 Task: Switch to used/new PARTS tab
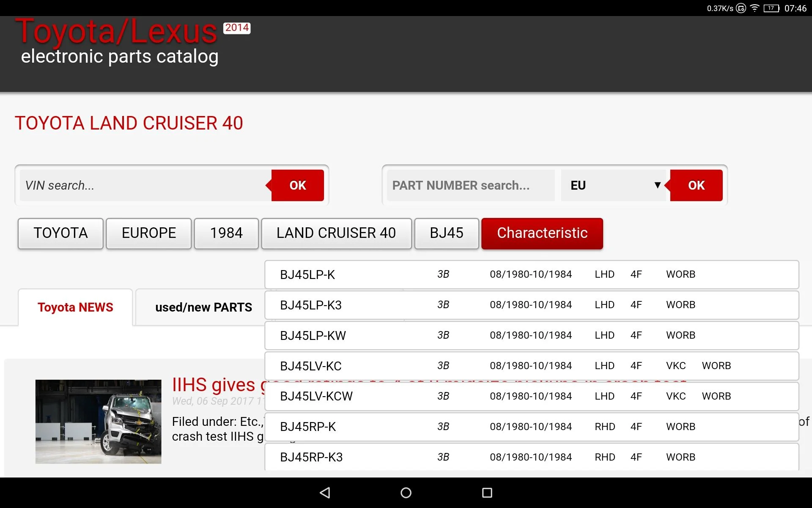click(203, 307)
